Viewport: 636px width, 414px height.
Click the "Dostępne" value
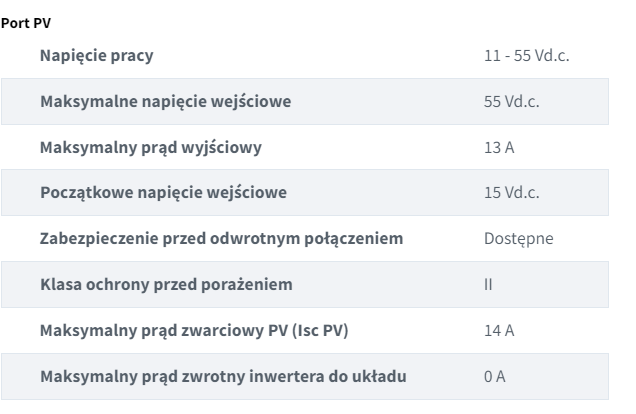click(x=518, y=239)
